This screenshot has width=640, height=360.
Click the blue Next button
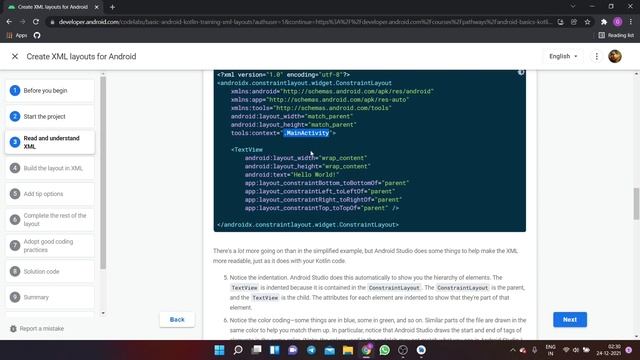click(570, 320)
